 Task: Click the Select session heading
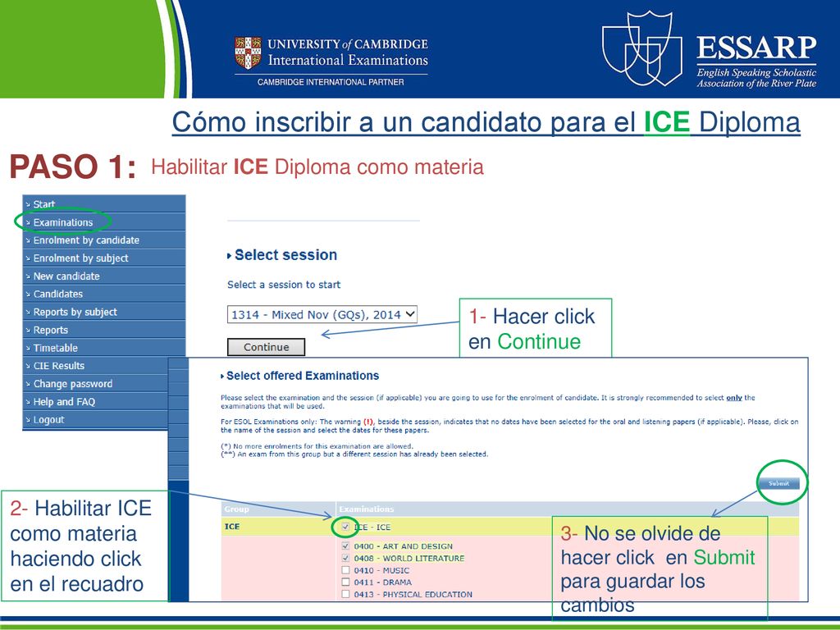tap(285, 255)
